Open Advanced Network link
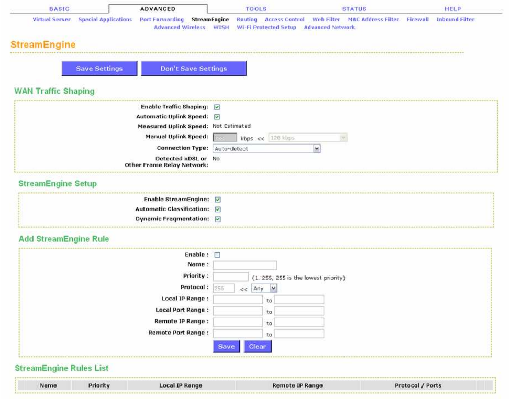The height and width of the screenshot is (420, 511). coord(329,27)
